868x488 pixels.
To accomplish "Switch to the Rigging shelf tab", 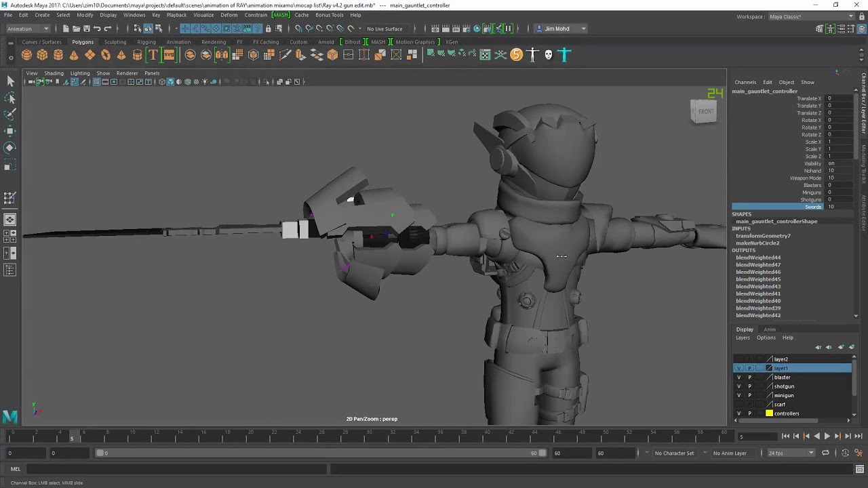I will (146, 42).
